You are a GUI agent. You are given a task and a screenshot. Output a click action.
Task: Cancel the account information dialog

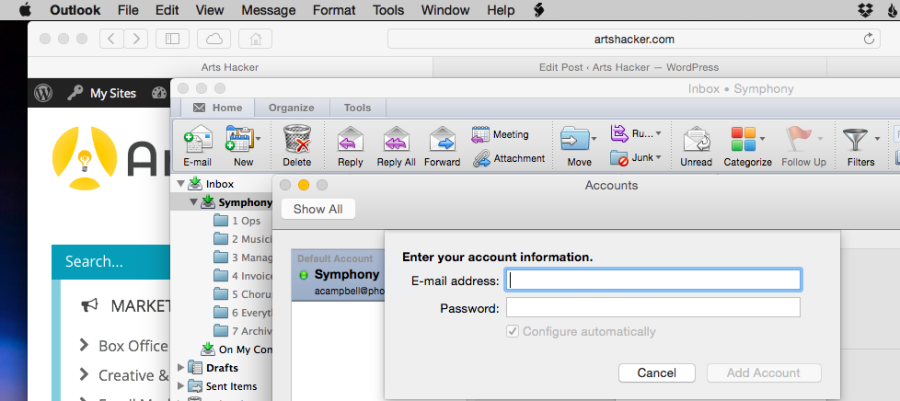[x=657, y=373]
